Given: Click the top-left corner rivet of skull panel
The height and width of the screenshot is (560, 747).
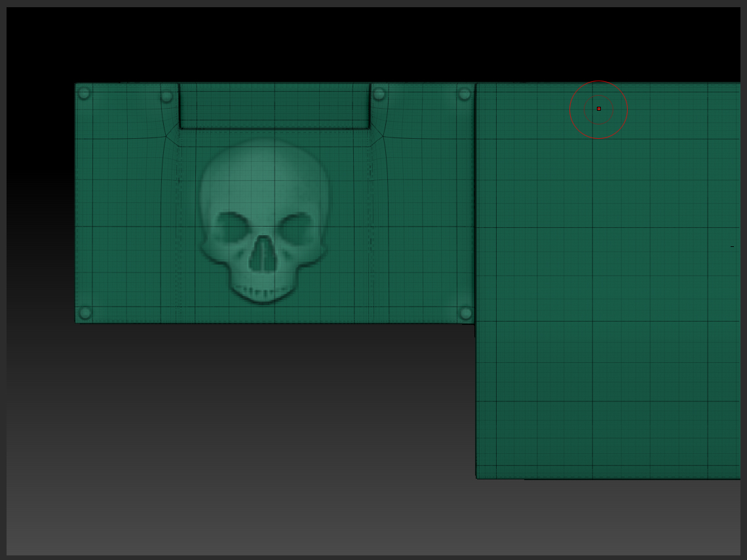Looking at the screenshot, I should tap(84, 93).
